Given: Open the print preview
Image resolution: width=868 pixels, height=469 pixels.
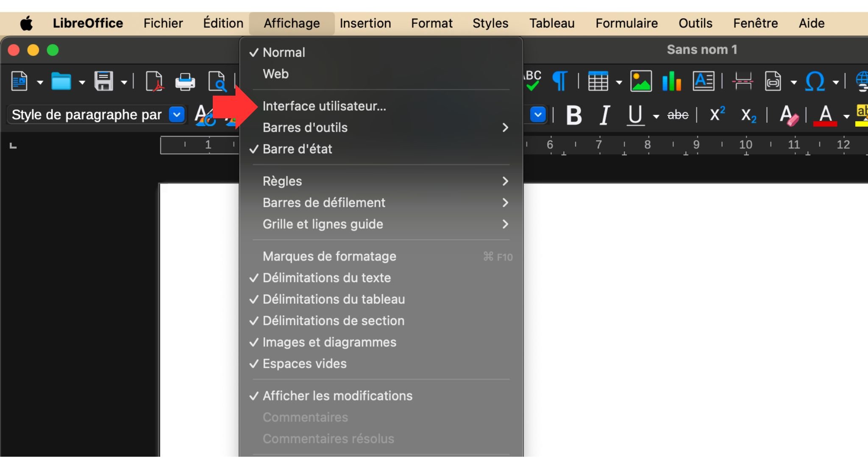Looking at the screenshot, I should click(x=218, y=81).
